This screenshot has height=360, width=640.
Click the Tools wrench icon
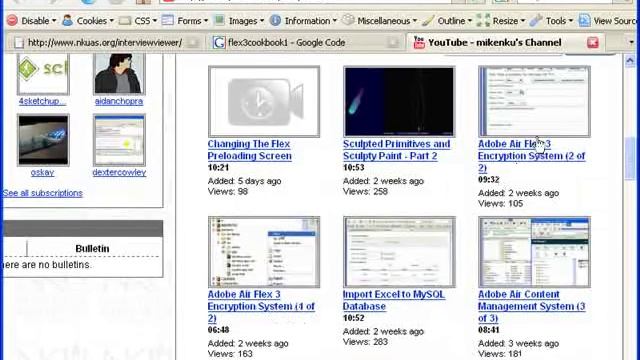[536, 20]
